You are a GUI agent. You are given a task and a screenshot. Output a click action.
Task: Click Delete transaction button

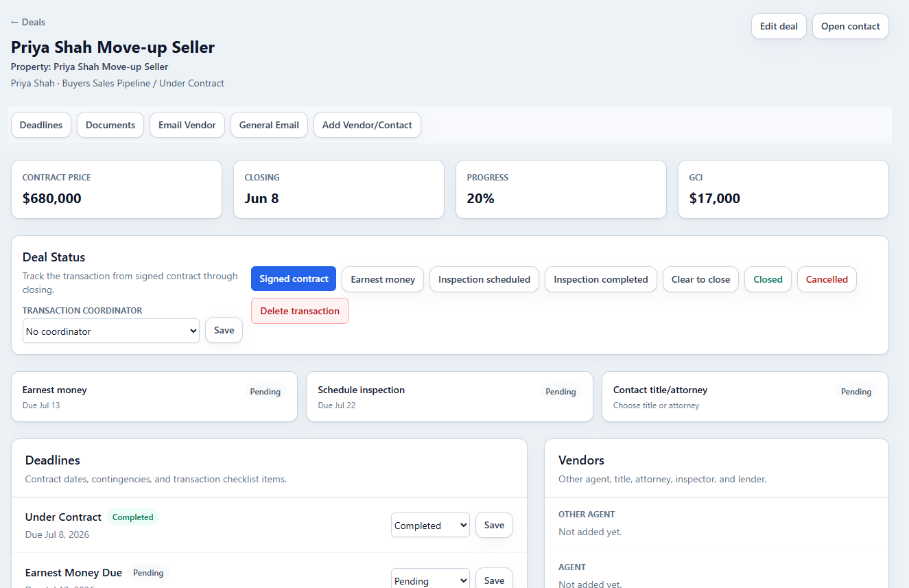point(300,311)
